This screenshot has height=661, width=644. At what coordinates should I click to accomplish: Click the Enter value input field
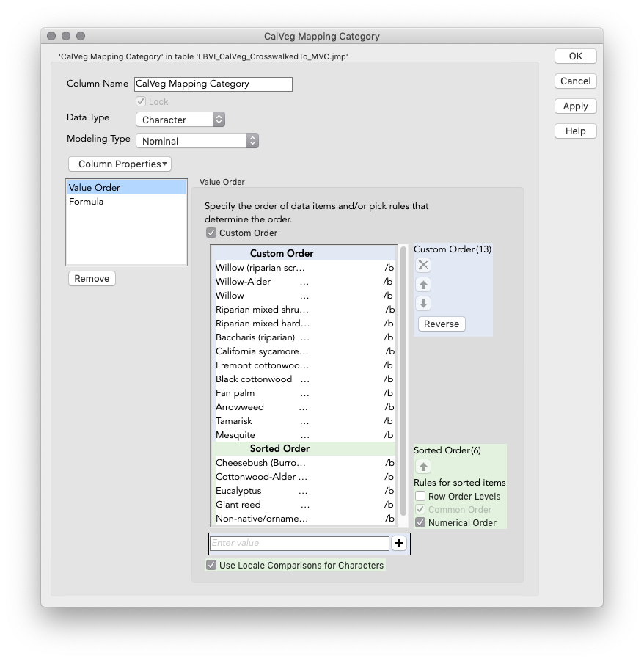click(300, 543)
